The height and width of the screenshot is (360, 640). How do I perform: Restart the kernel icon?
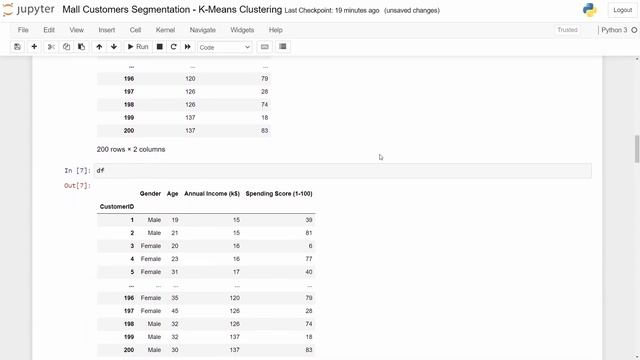(173, 47)
